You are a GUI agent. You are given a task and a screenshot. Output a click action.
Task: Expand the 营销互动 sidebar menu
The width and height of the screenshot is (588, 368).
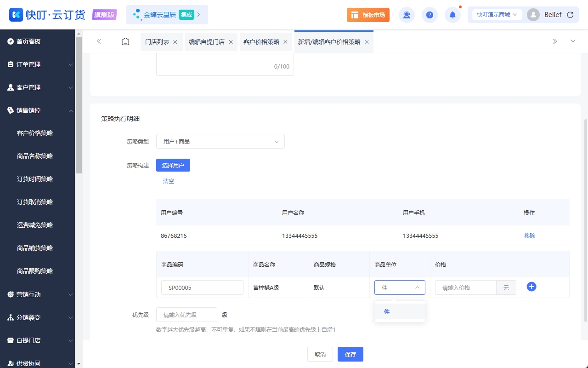37,294
